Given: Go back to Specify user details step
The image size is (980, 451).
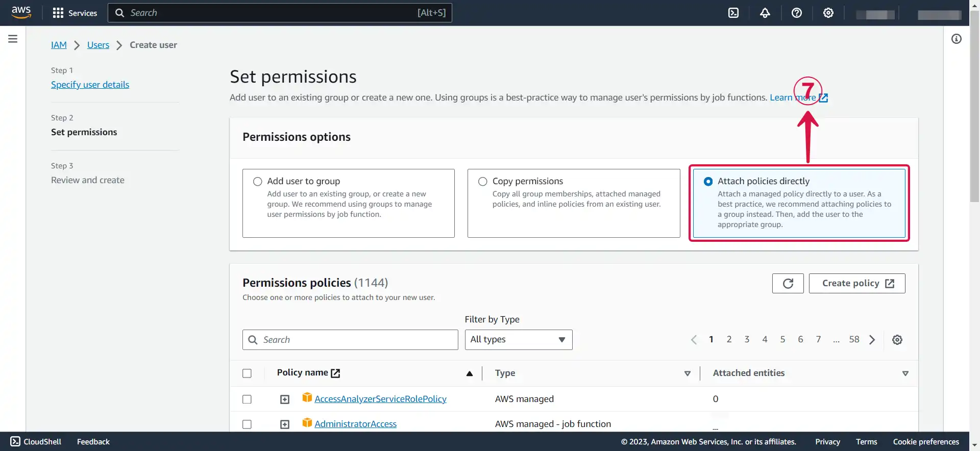Looking at the screenshot, I should click(90, 85).
